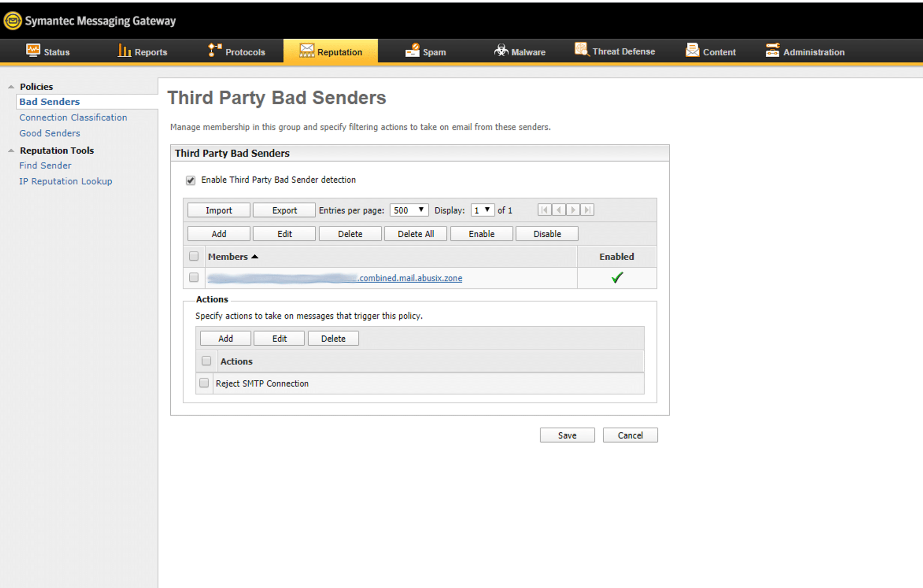This screenshot has height=588, width=923.
Task: Edit the selected member
Action: [284, 234]
